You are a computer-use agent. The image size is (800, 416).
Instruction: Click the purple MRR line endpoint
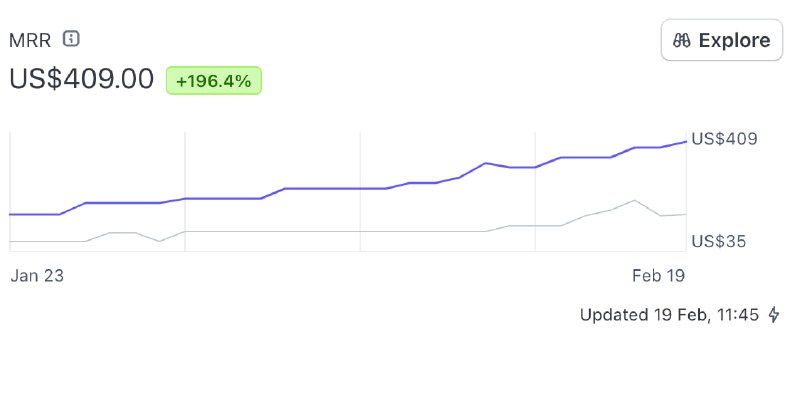point(685,142)
